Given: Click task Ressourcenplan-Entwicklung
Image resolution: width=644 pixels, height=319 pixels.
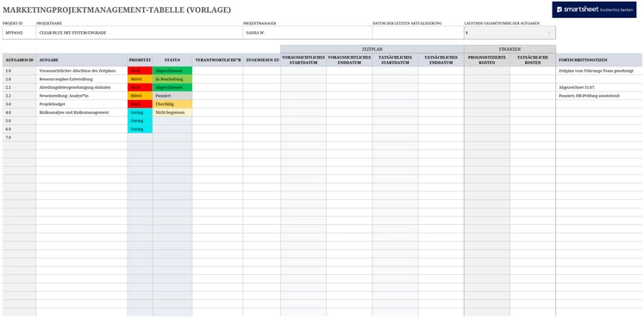Looking at the screenshot, I should 82,78.
